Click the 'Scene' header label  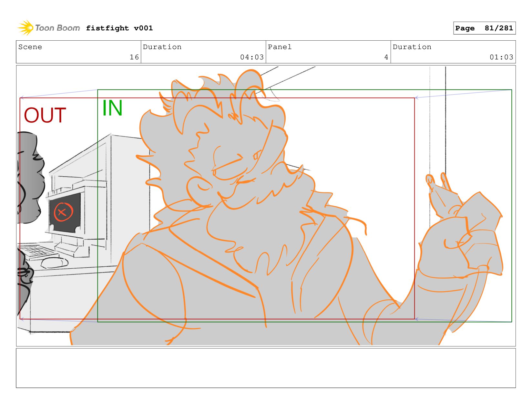pos(30,47)
